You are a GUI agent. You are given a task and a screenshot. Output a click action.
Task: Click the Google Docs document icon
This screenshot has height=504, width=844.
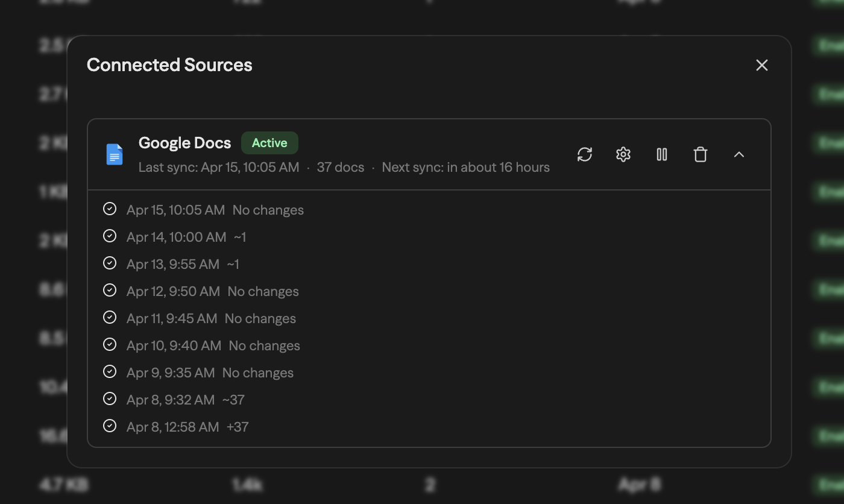pos(114,154)
